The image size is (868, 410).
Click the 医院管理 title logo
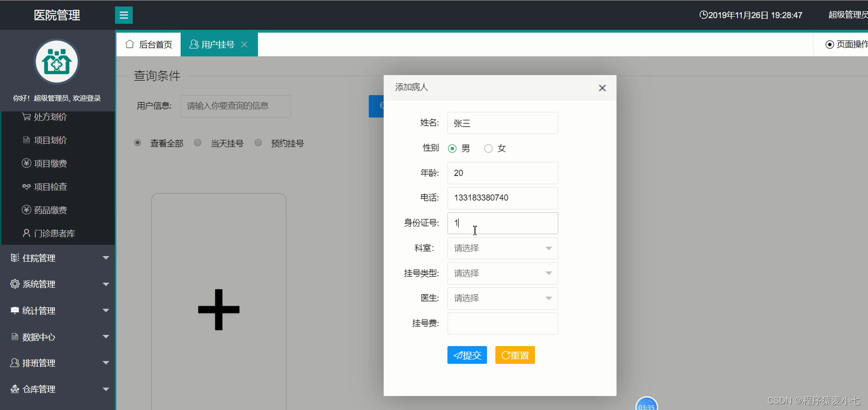(x=57, y=15)
